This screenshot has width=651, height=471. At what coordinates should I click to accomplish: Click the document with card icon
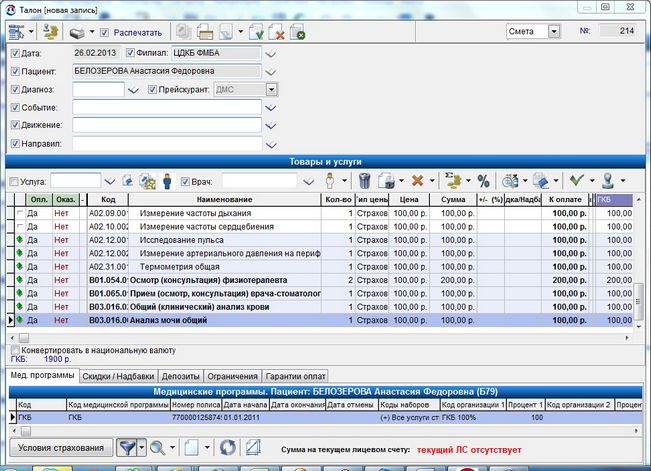click(x=205, y=32)
